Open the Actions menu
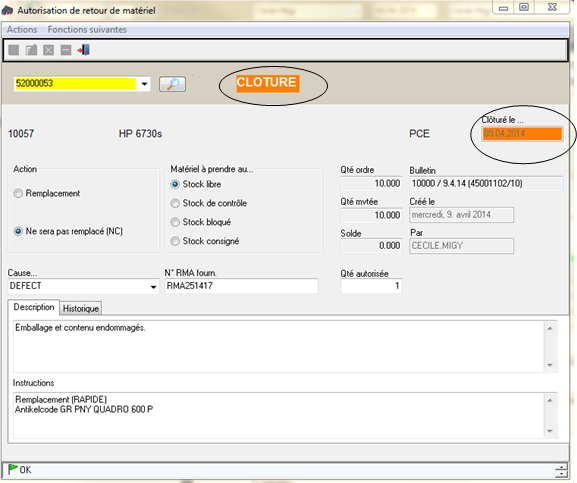This screenshot has height=483, width=577. coord(22,29)
